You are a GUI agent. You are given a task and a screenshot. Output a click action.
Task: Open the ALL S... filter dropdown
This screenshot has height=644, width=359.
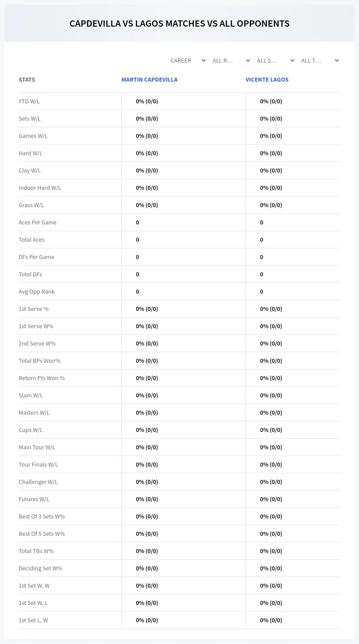(x=275, y=60)
